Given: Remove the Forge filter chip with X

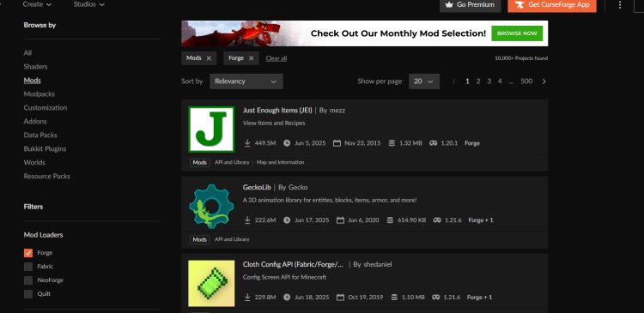Looking at the screenshot, I should (x=251, y=58).
